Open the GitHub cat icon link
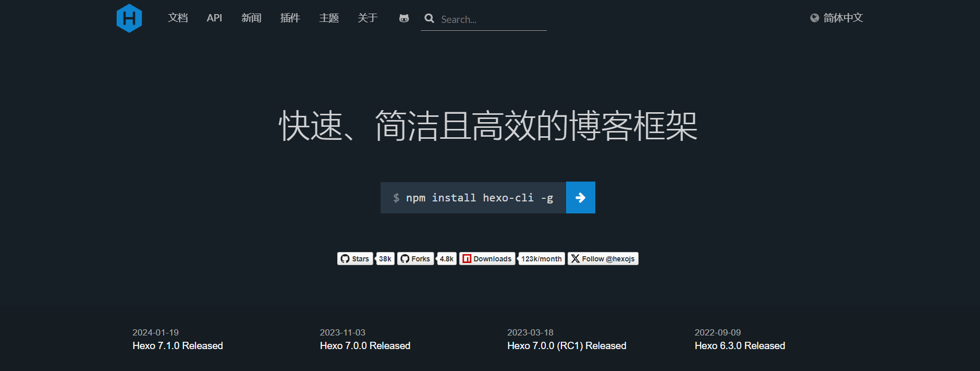The height and width of the screenshot is (371, 980). (404, 18)
